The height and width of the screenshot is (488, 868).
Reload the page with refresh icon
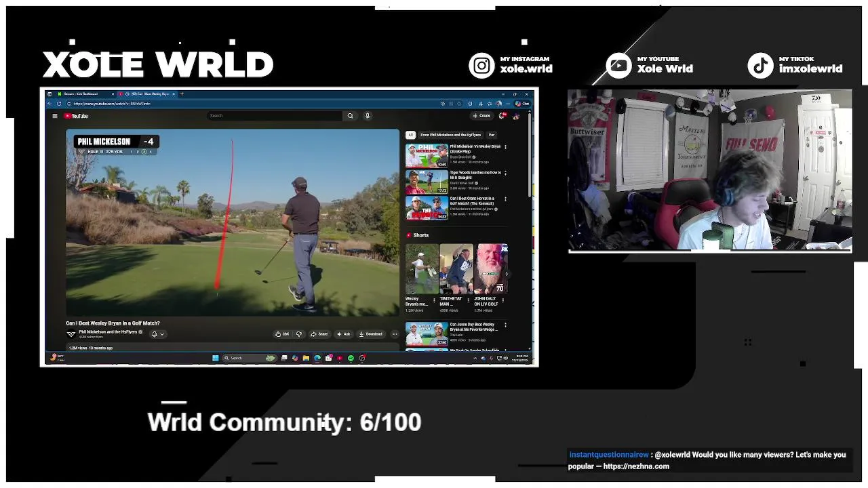tap(59, 104)
